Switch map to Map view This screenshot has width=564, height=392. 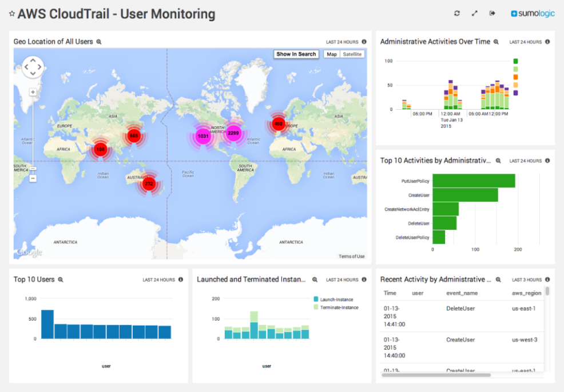(332, 54)
